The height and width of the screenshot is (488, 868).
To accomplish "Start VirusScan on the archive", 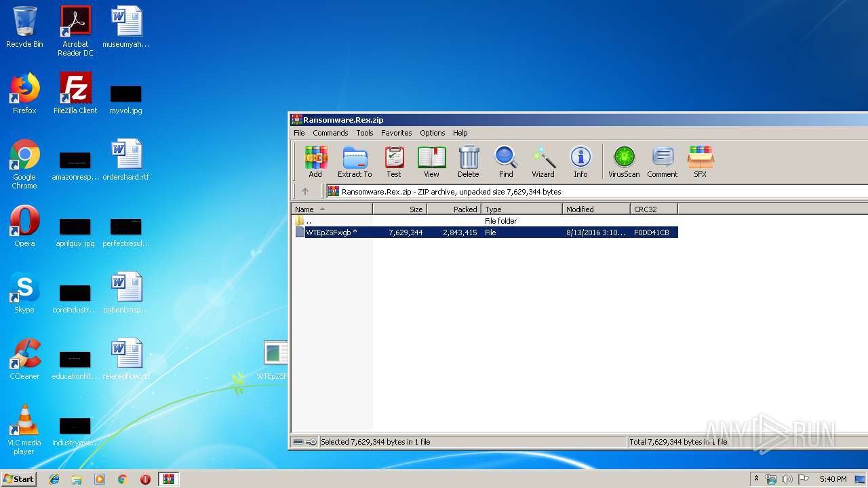I will tap(624, 162).
